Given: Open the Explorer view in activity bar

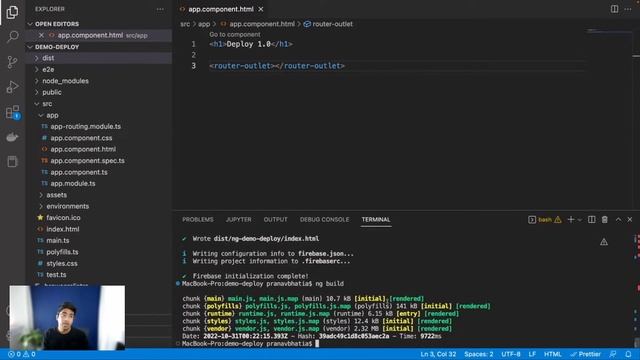Looking at the screenshot, I should 12,12.
